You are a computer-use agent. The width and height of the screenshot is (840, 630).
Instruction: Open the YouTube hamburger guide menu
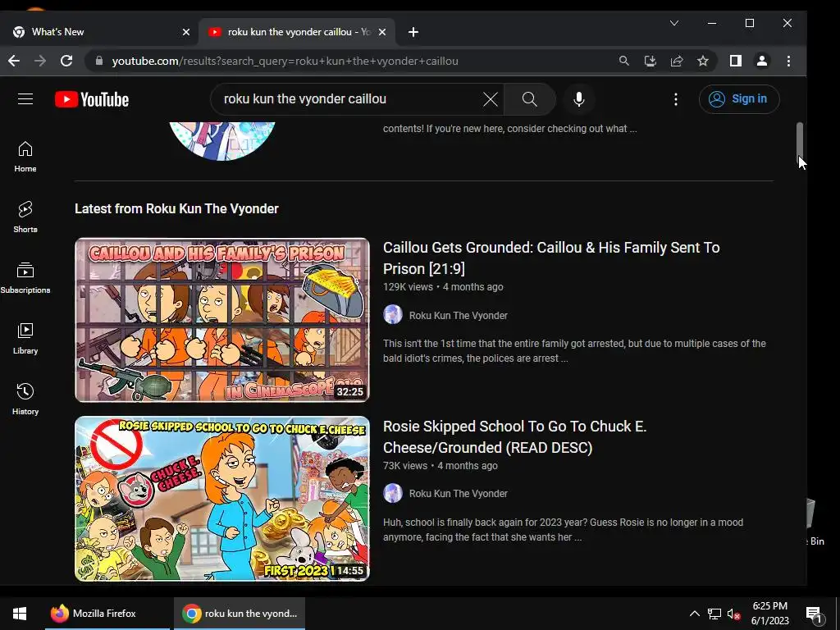25,99
